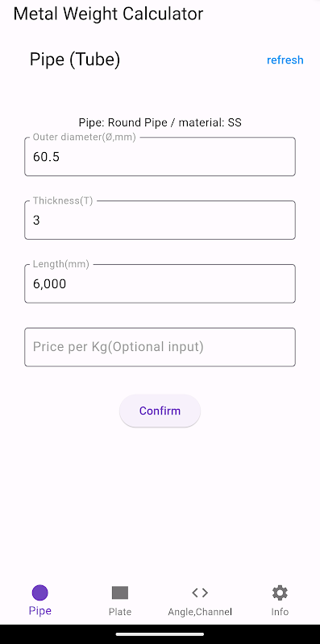320x644 pixels.
Task: Go to Angle,Channel tab label
Action: (200, 612)
